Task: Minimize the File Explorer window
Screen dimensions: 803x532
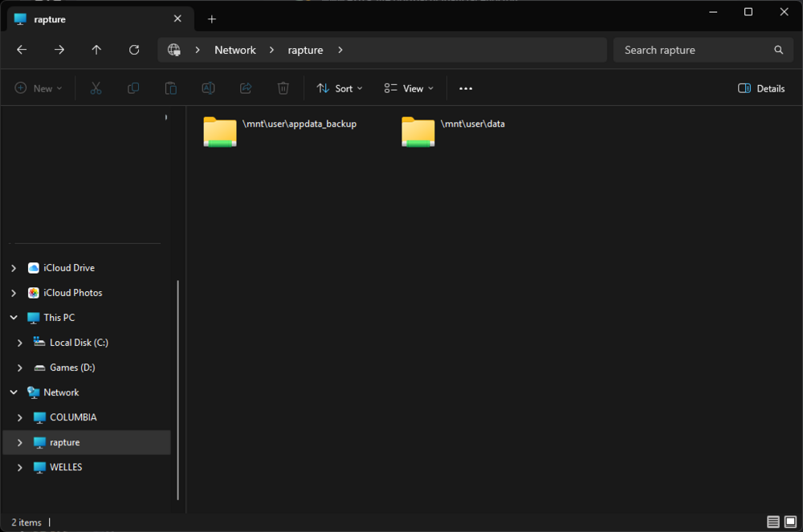Action: (713, 12)
